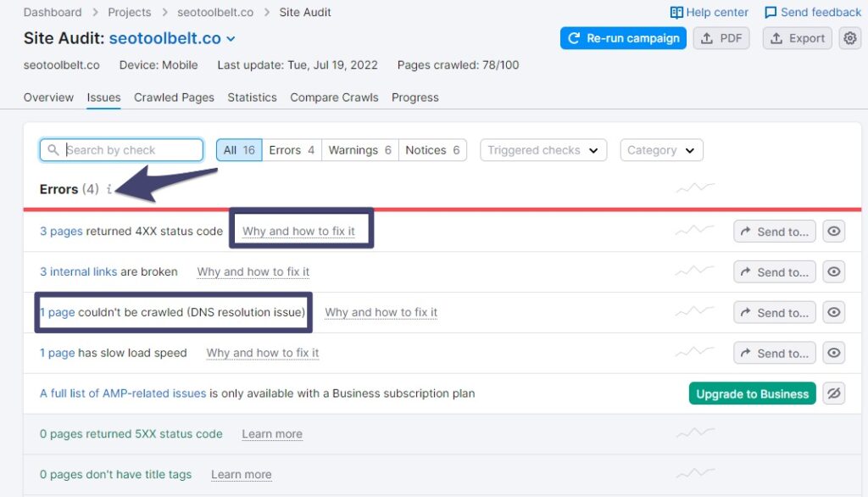Open the Category dropdown
The width and height of the screenshot is (868, 497).
click(x=661, y=150)
